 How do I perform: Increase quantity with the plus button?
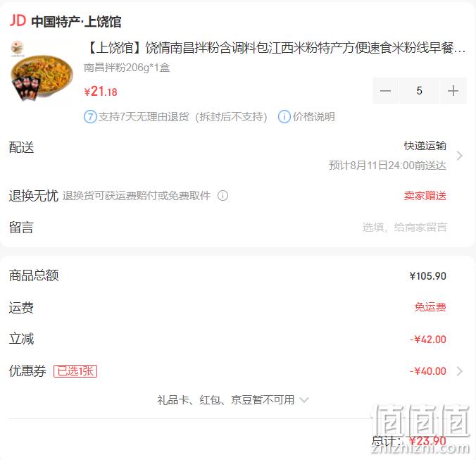453,91
